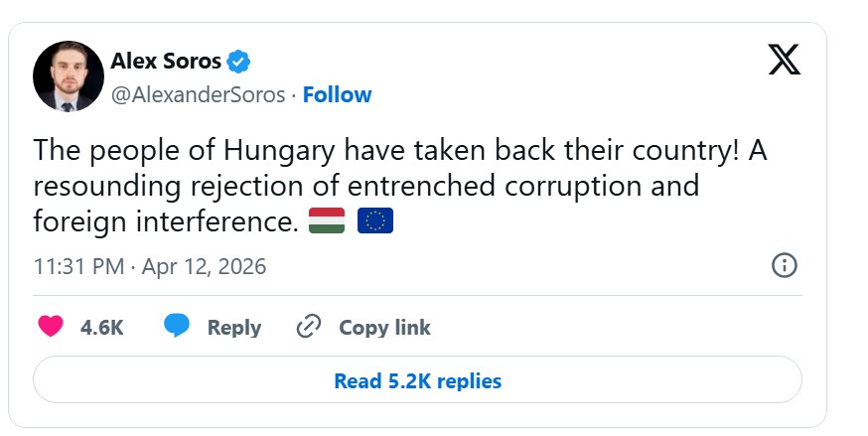Image resolution: width=868 pixels, height=436 pixels.
Task: Open the 11:31 PM Apr 12, 2026 timestamp
Action: (150, 266)
